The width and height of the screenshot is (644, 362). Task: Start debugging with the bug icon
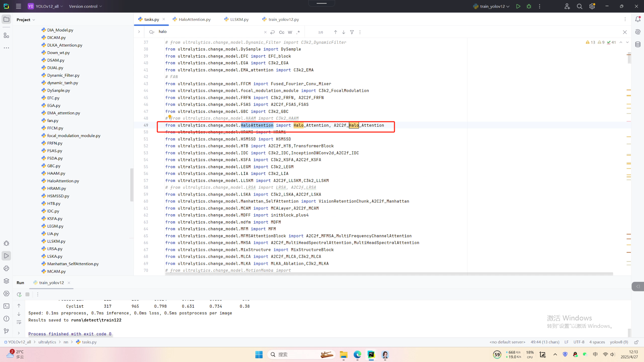[529, 6]
